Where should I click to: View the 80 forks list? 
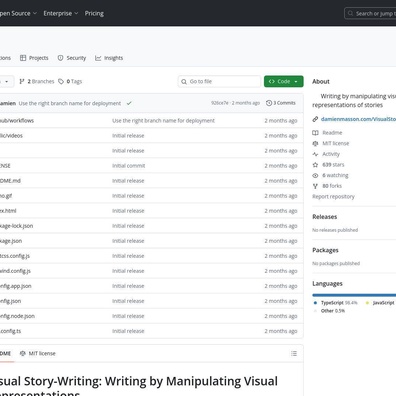(x=332, y=186)
